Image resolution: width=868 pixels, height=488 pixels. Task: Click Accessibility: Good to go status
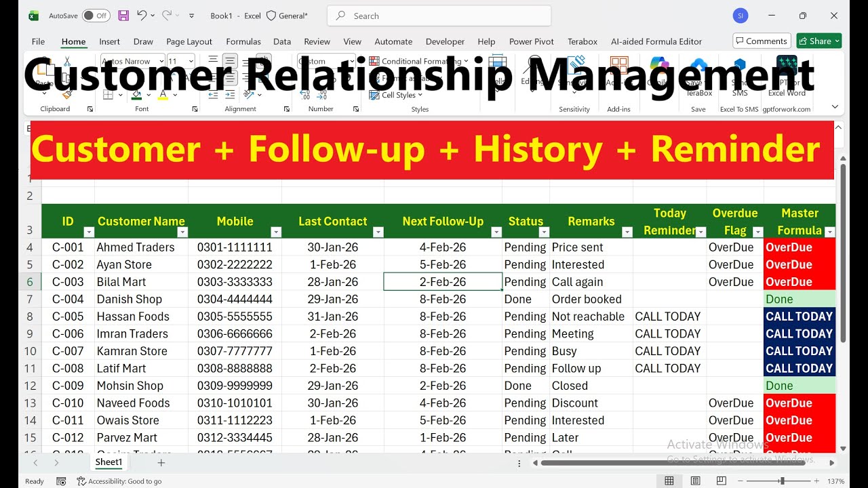pos(119,481)
